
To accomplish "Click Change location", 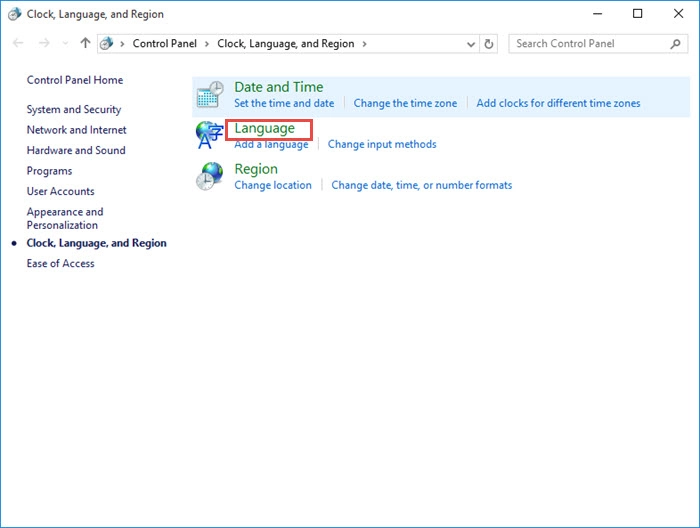I will tap(273, 185).
